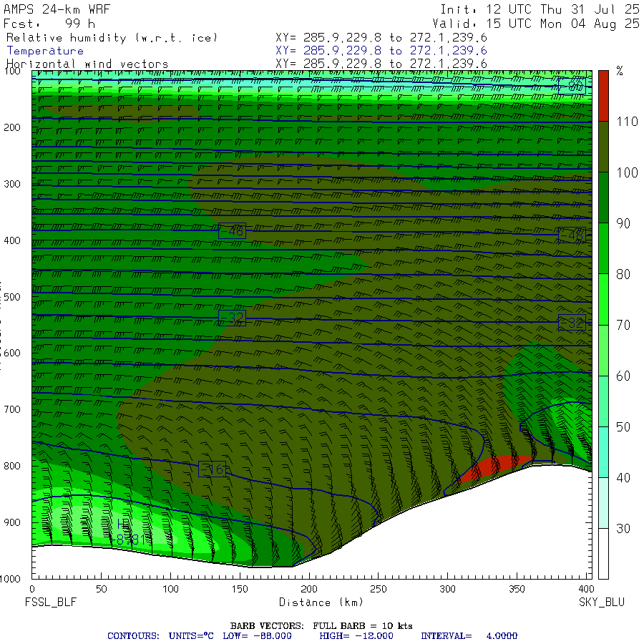The image size is (644, 644).
Task: Click the blue 'Temperature' label
Action: tap(45, 51)
